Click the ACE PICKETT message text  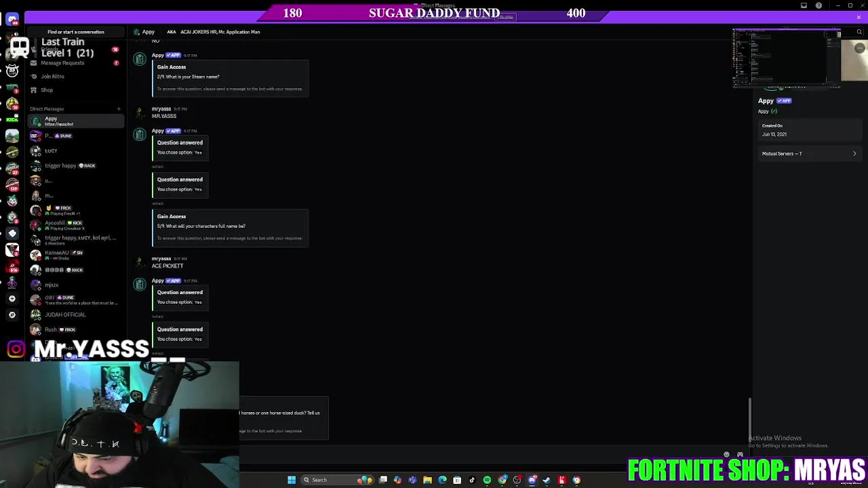(167, 266)
